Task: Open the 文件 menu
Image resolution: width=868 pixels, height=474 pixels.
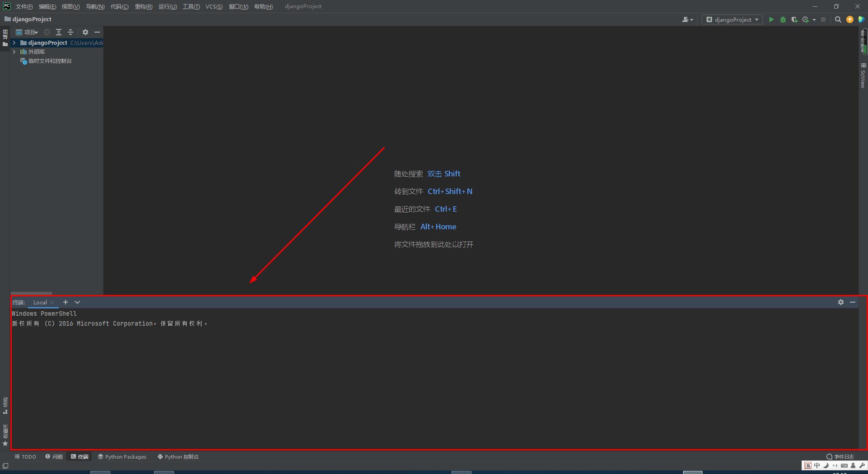Action: coord(24,6)
